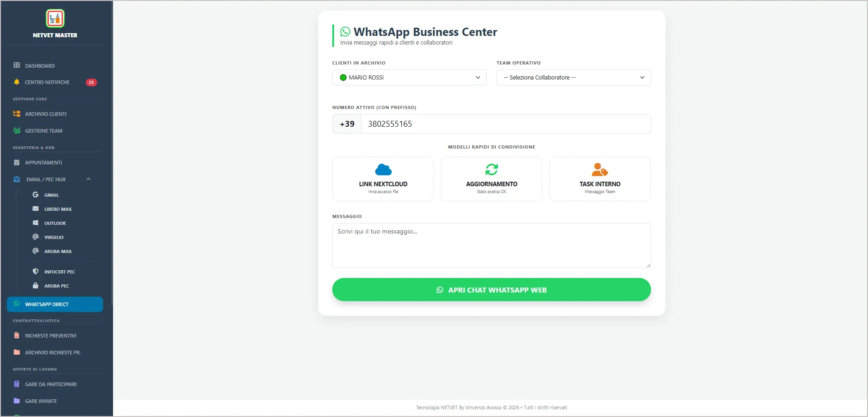Open Archivio Richieste PR. page

(55, 352)
